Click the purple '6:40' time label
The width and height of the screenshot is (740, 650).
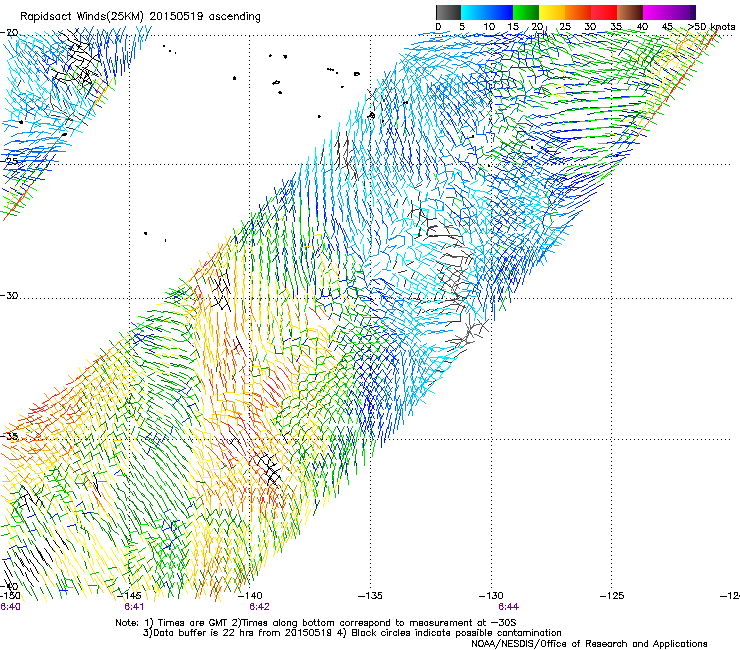pos(10,607)
